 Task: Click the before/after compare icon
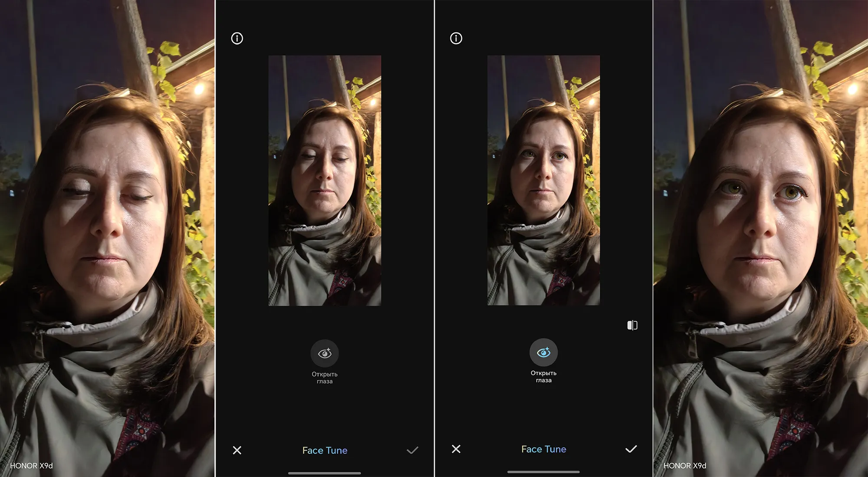(x=632, y=325)
